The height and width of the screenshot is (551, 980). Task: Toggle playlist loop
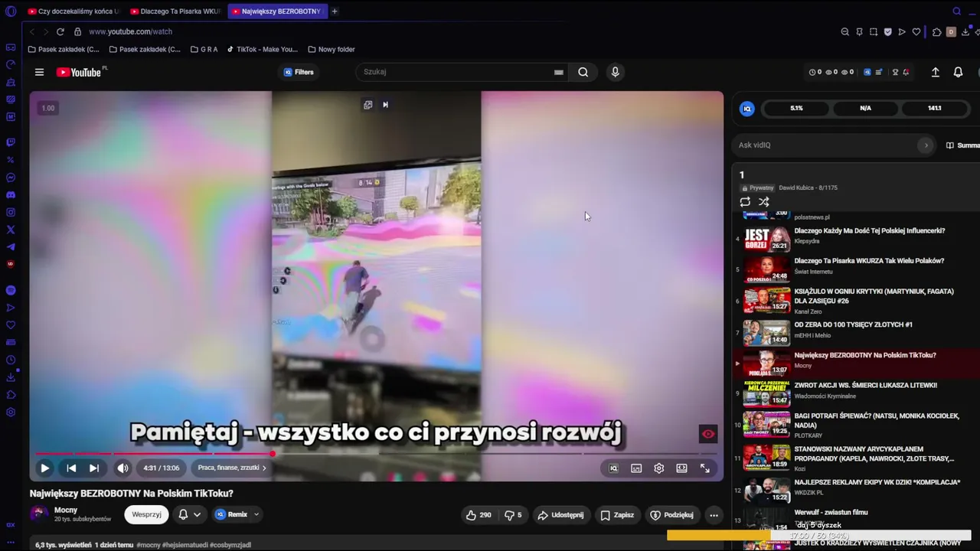[x=745, y=202]
